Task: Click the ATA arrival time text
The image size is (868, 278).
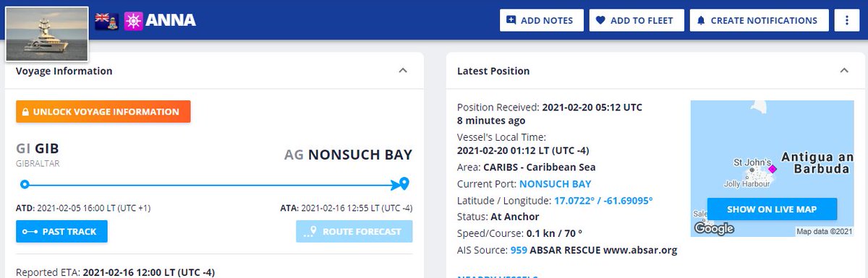Action: point(346,209)
